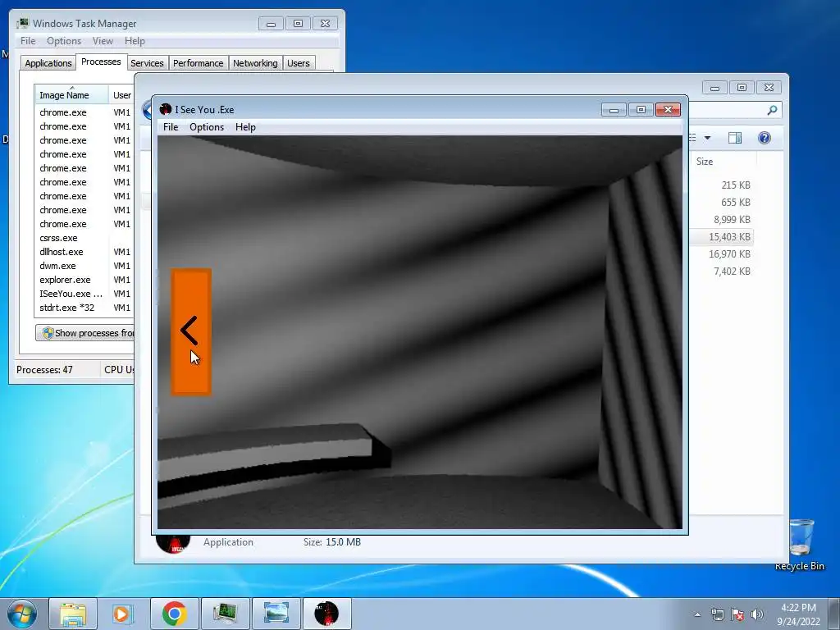Screen dimensions: 840x630
Task: Click the Show desktop button at taskbar end
Action: pos(834,614)
